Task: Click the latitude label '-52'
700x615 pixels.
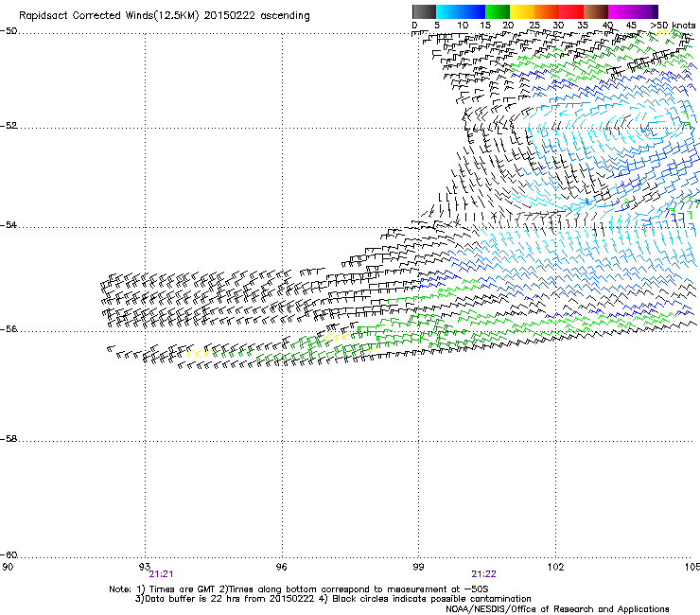Action: [x=9, y=126]
